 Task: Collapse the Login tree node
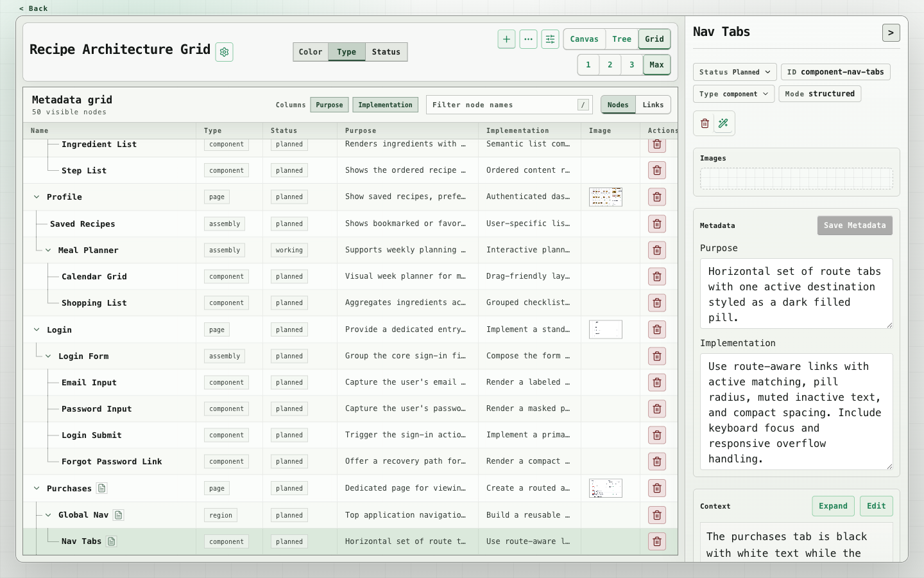tap(37, 330)
